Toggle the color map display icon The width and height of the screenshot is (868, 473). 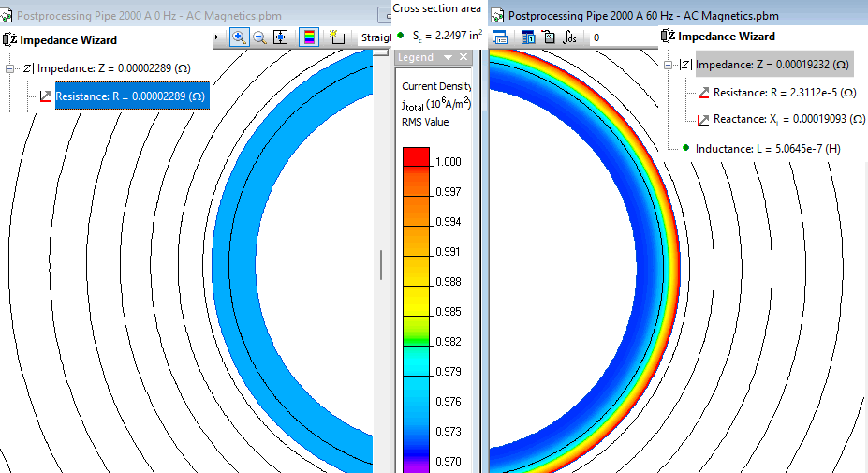(309, 37)
